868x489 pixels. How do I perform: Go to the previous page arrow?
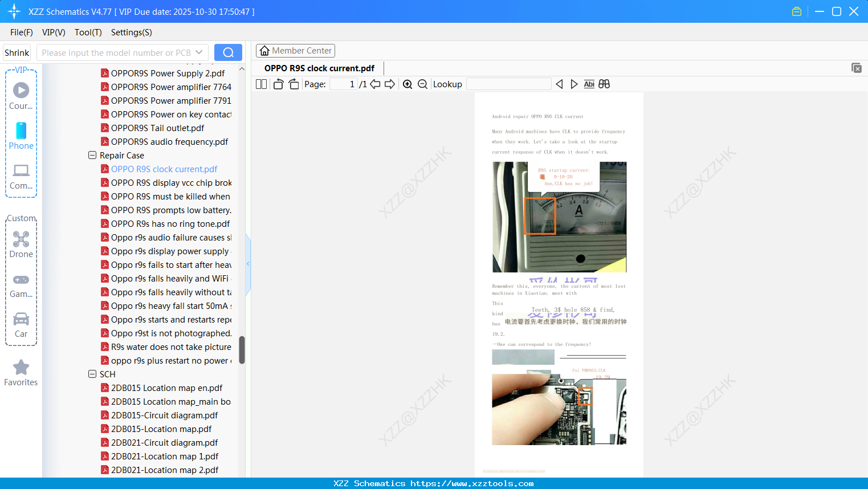[x=375, y=84]
